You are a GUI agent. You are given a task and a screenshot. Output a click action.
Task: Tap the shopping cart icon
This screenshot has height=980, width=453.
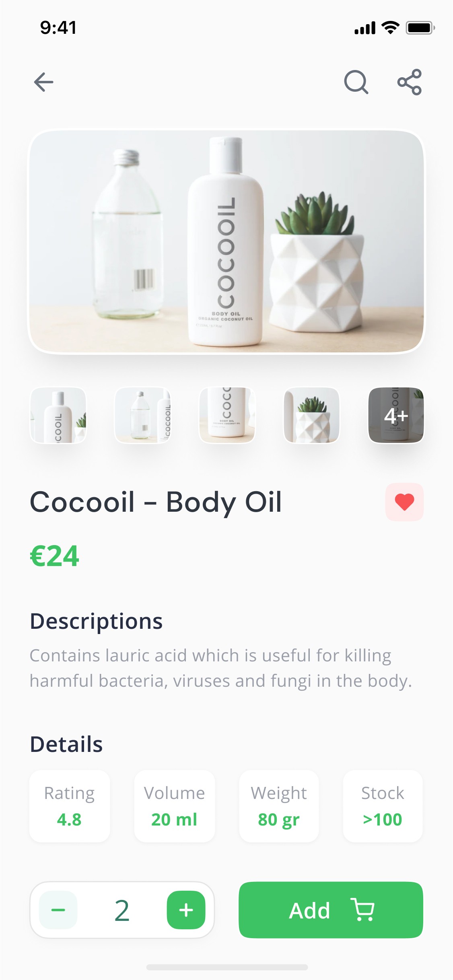click(362, 909)
